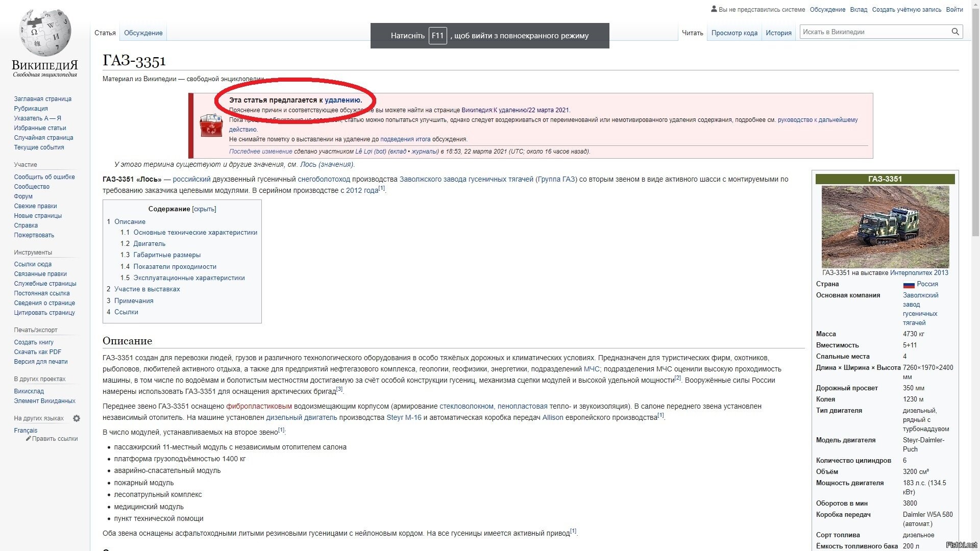Click 'Сообщить об ошибке' link
The image size is (980, 551).
(44, 177)
